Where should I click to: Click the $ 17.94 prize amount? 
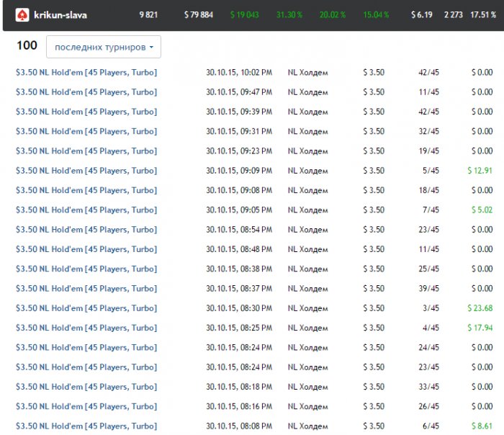(480, 328)
